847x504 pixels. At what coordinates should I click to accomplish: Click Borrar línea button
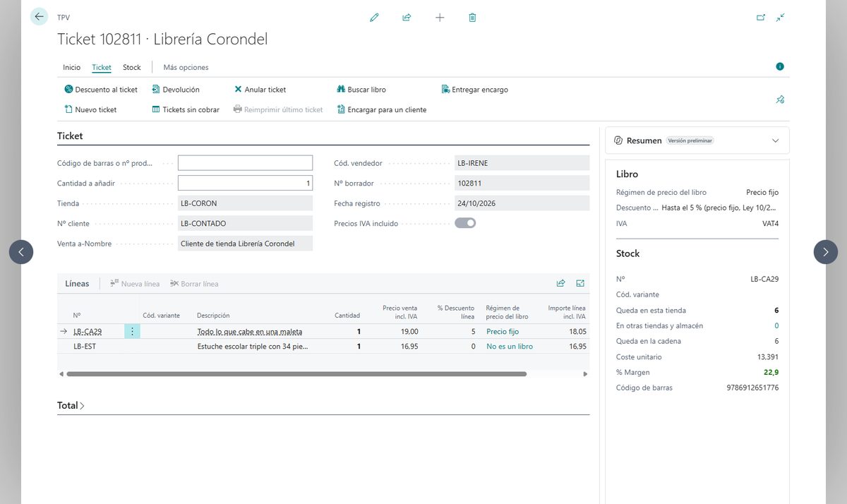194,284
